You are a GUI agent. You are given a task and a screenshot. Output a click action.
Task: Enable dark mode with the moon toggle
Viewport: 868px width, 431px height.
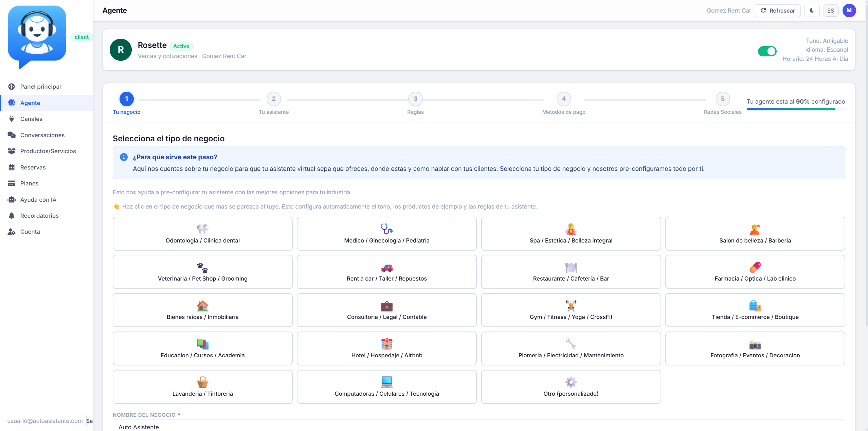pos(812,11)
